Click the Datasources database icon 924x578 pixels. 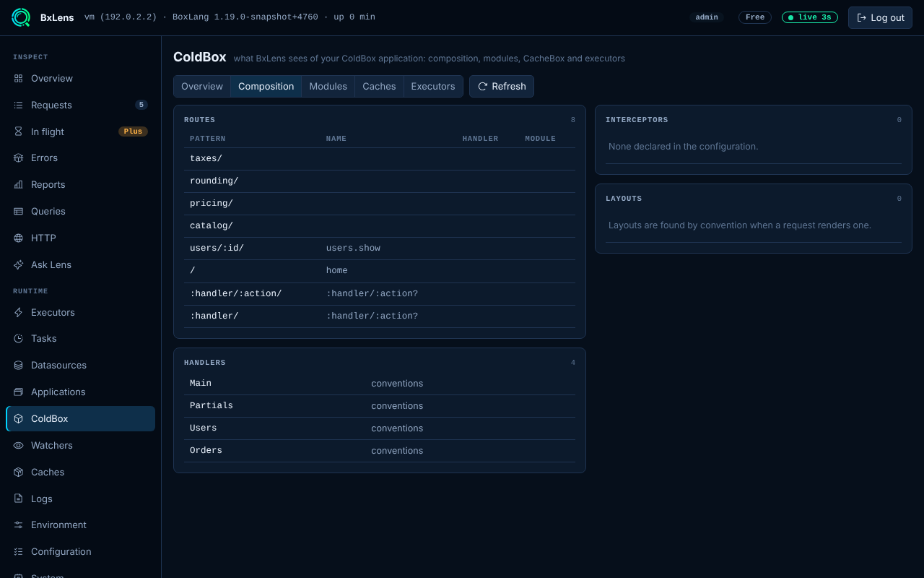[x=18, y=365]
